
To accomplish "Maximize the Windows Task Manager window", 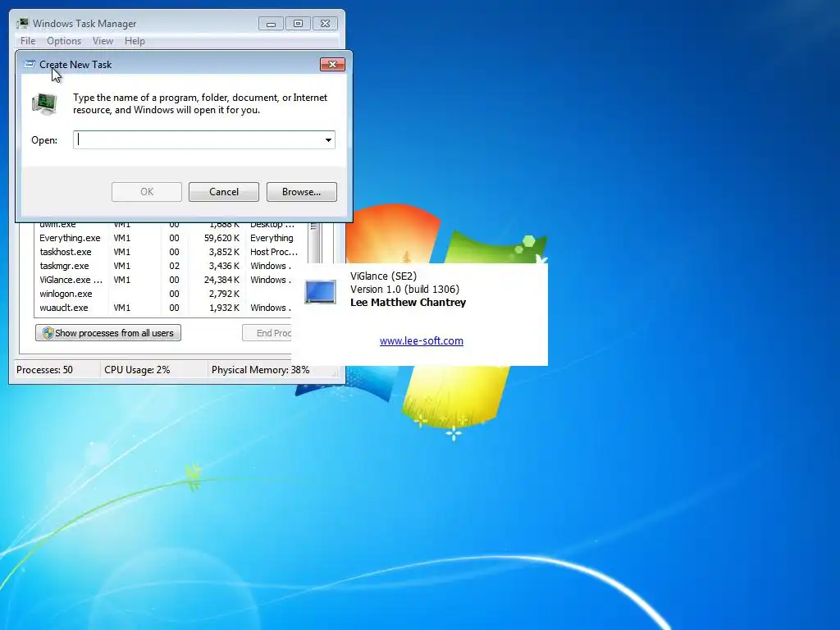I will 298,24.
